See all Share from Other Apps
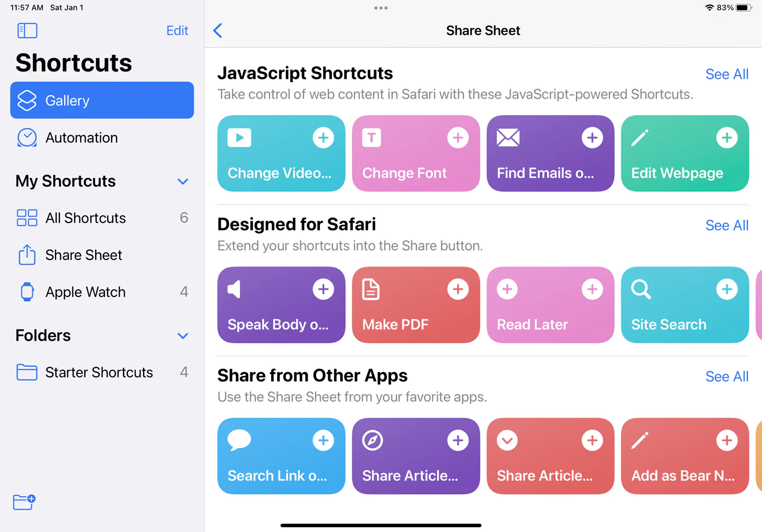 [727, 376]
